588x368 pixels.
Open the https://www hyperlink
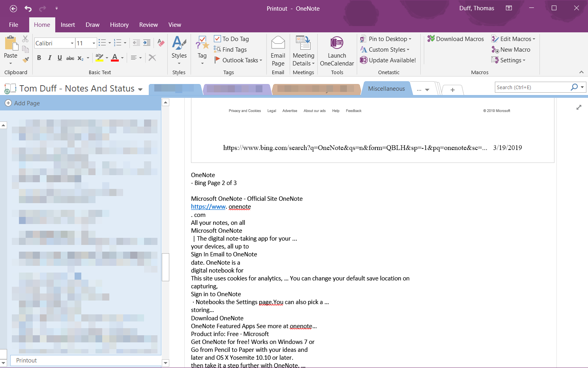pyautogui.click(x=208, y=206)
